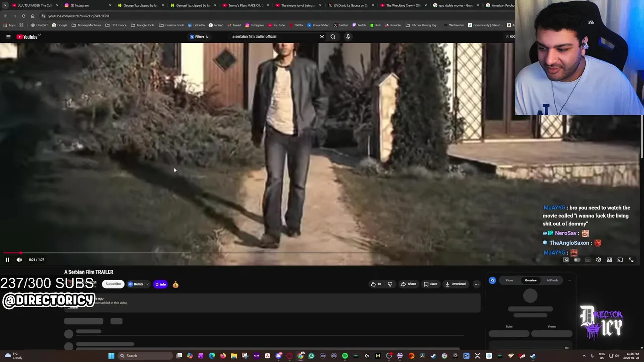The width and height of the screenshot is (644, 362).
Task: Open the Netflix bookmark
Action: point(296,25)
